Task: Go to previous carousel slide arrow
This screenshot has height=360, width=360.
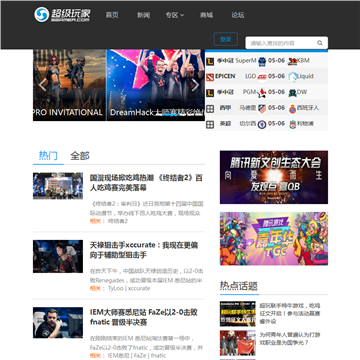Action: [42, 85]
